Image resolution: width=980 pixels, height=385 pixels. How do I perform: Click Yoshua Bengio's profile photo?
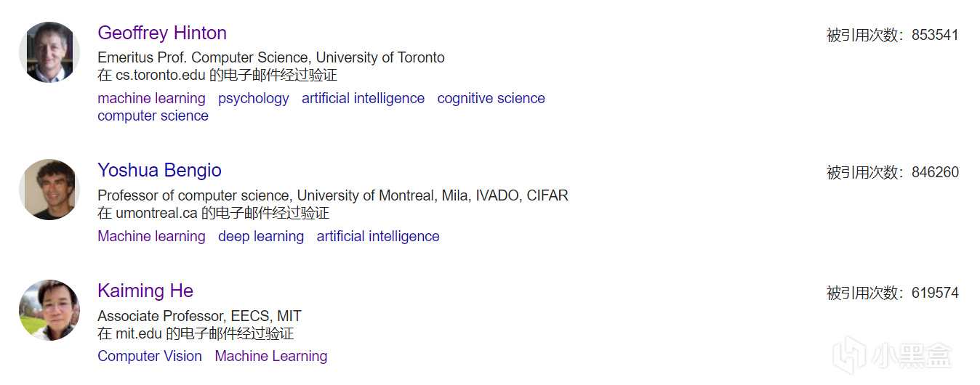[x=49, y=190]
